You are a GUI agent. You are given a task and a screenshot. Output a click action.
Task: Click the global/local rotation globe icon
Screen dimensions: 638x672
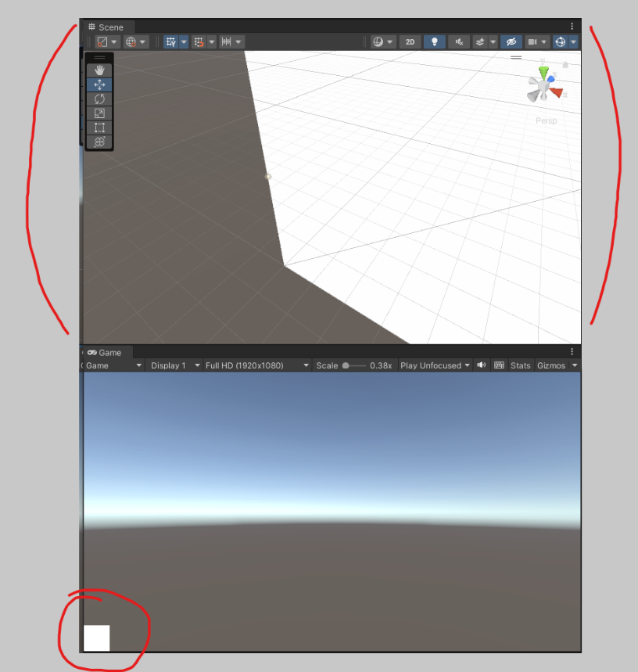(131, 41)
